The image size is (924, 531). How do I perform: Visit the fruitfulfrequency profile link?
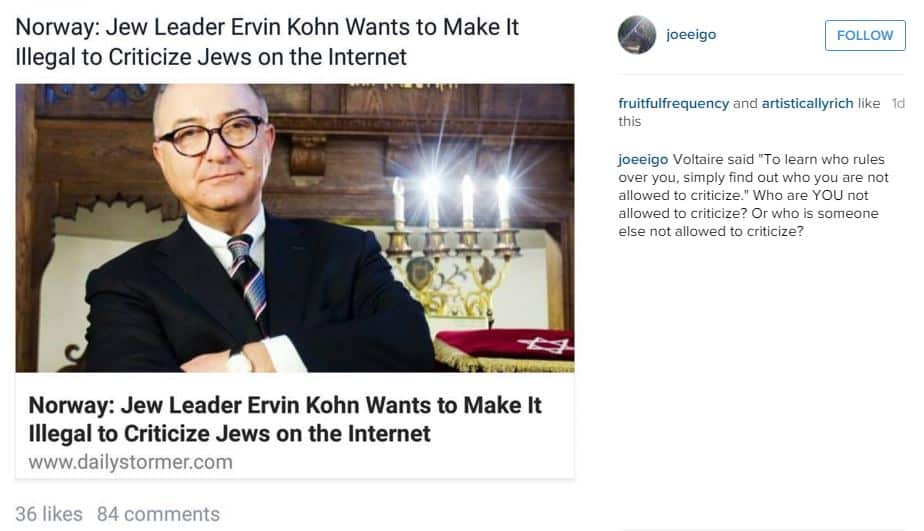[673, 103]
